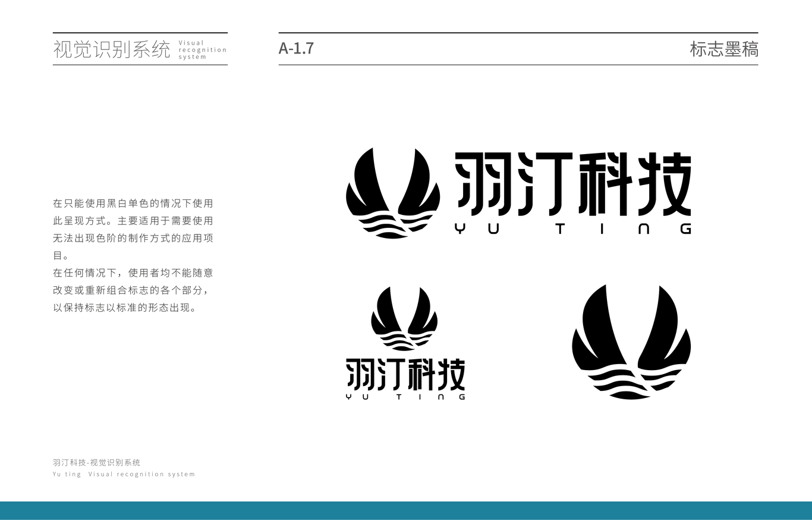This screenshot has width=812, height=520.
Task: Click the footer text 羽汀科技-视觉识别系统
Action: (x=97, y=462)
